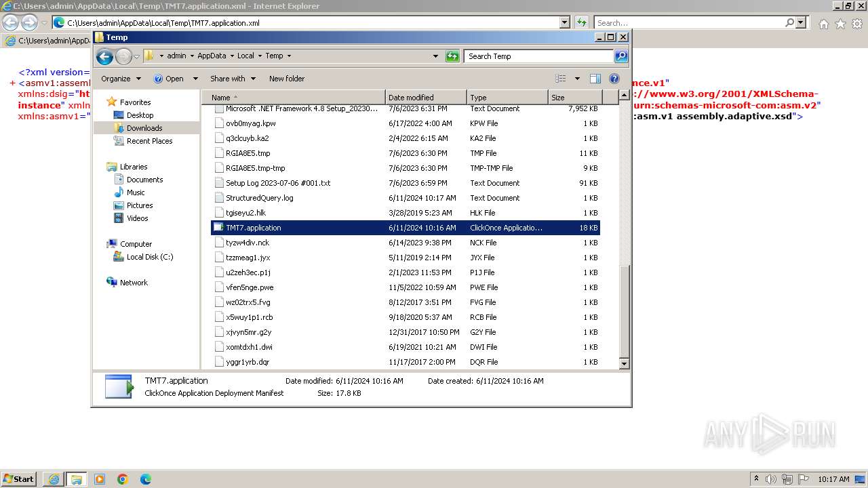Open Explorer help question mark icon
868x488 pixels.
pos(614,79)
